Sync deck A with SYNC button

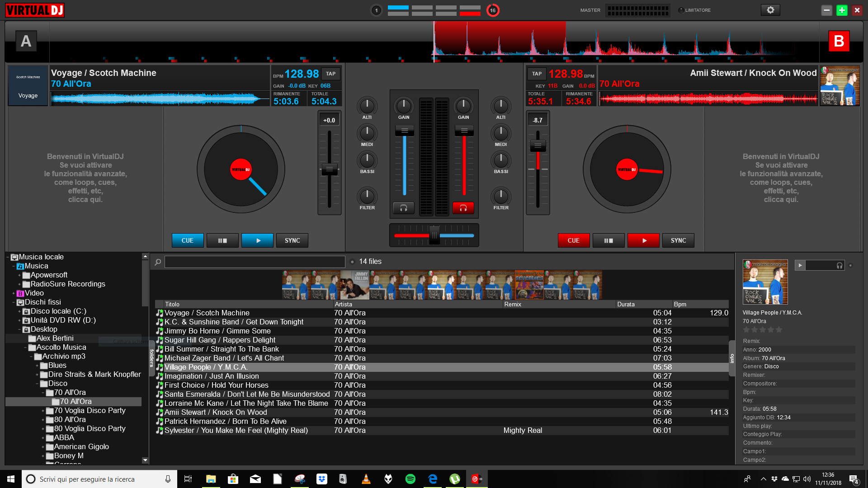(292, 240)
